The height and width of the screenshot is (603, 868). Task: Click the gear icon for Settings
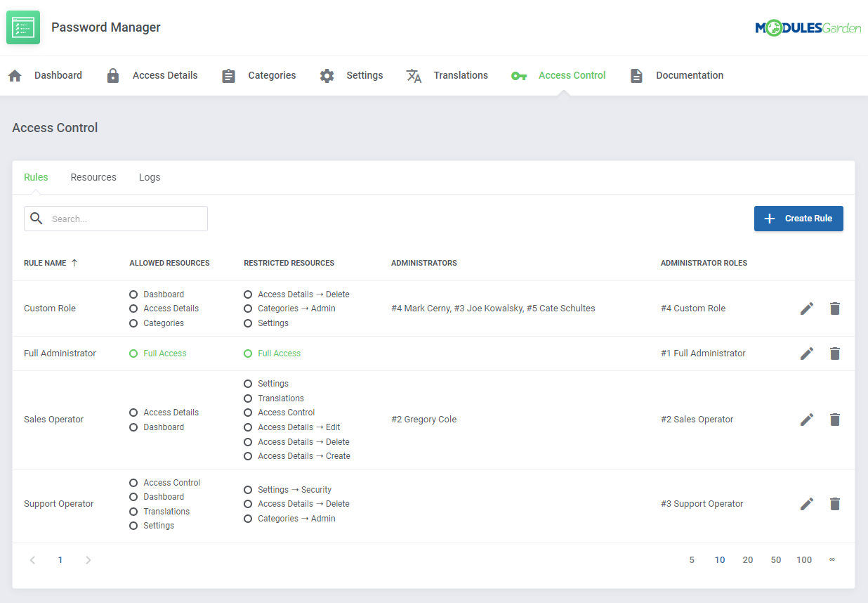point(327,75)
